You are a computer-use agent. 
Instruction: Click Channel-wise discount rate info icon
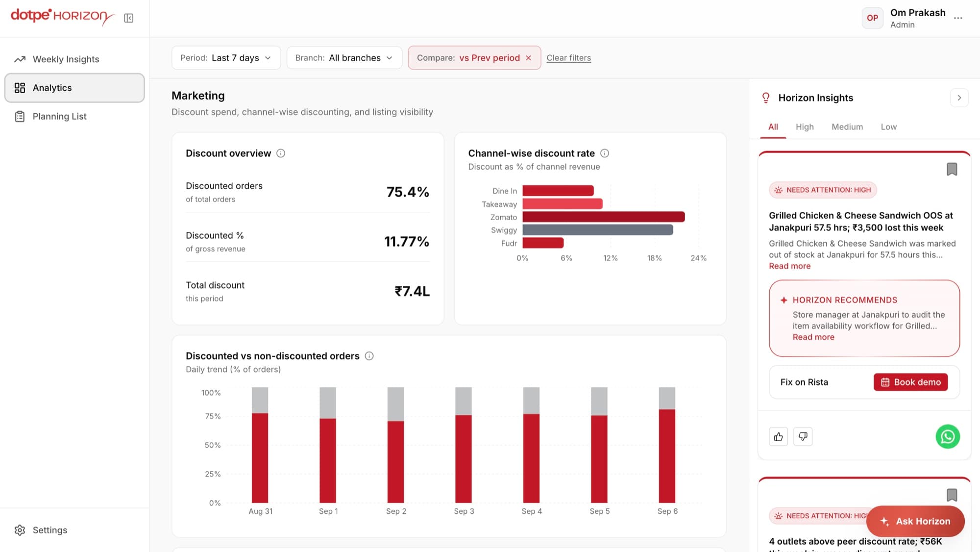point(605,153)
